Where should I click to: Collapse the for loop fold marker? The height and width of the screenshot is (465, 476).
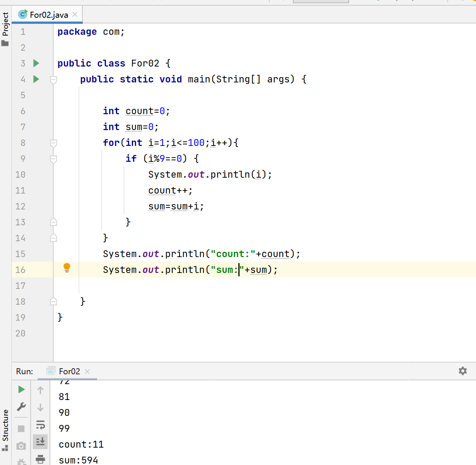[54, 143]
